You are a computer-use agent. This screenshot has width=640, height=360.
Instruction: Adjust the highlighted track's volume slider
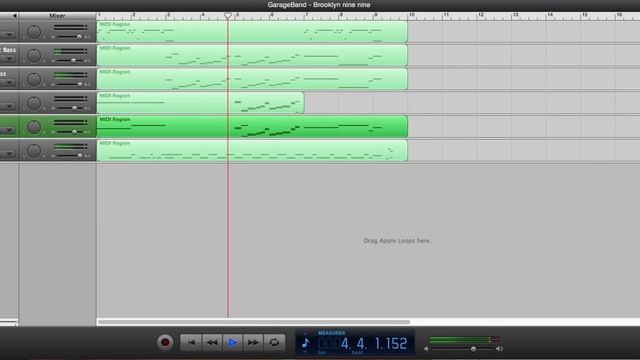pos(74,132)
